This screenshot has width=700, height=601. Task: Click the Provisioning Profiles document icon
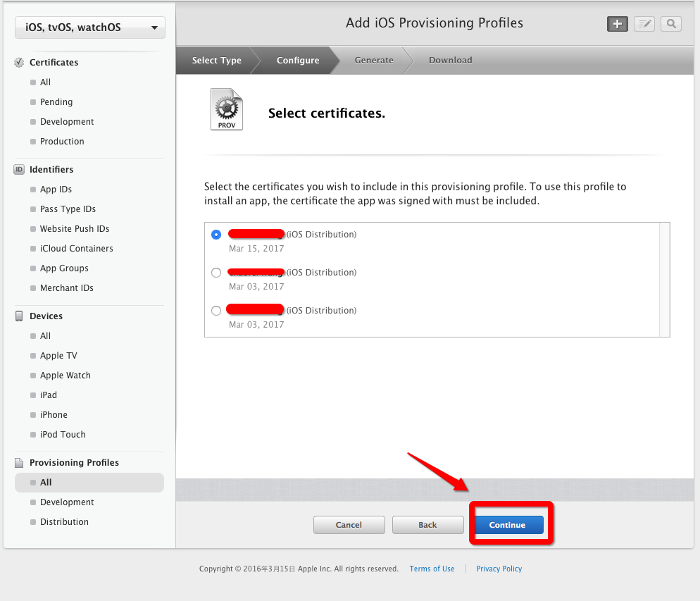pyautogui.click(x=19, y=463)
